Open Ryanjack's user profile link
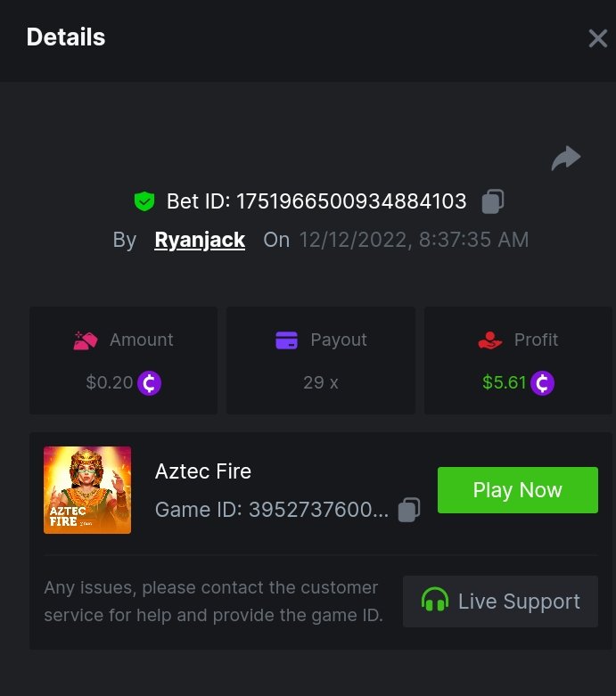616x696 pixels. coord(200,240)
